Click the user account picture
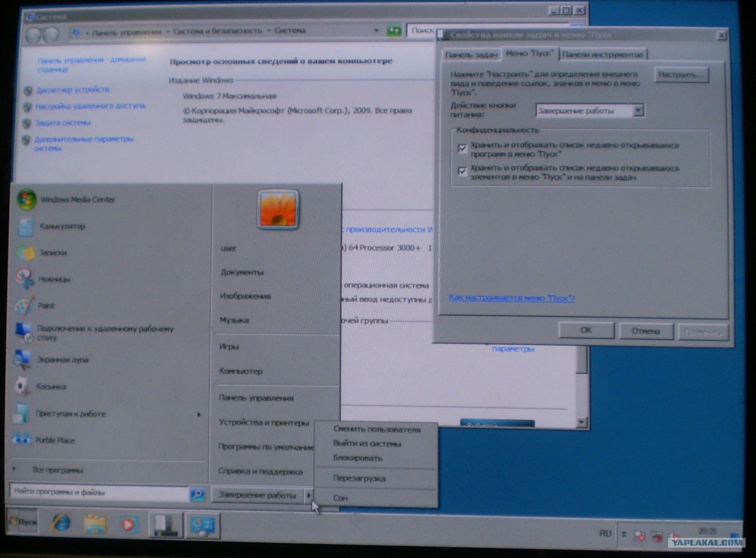Viewport: 756px width, 558px height. coord(278,210)
